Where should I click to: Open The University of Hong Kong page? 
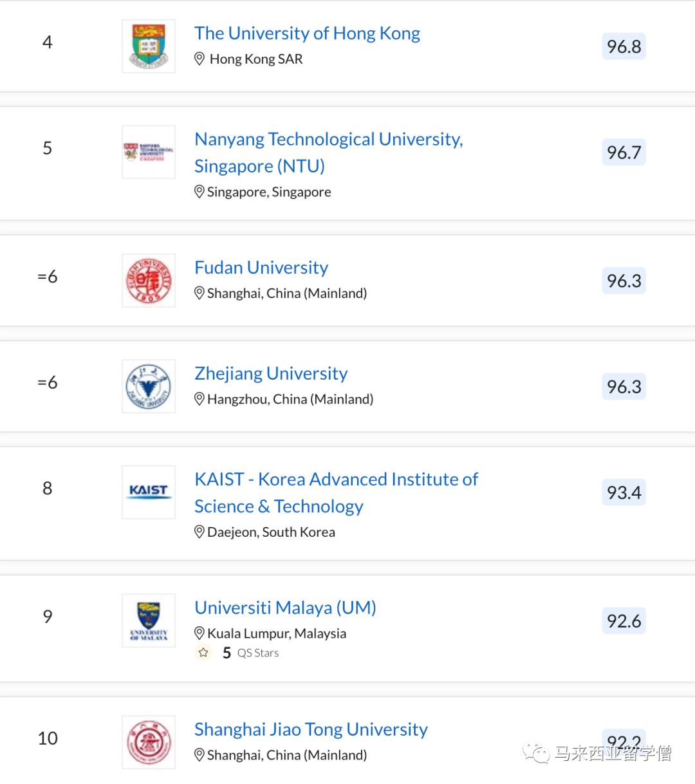pyautogui.click(x=307, y=33)
